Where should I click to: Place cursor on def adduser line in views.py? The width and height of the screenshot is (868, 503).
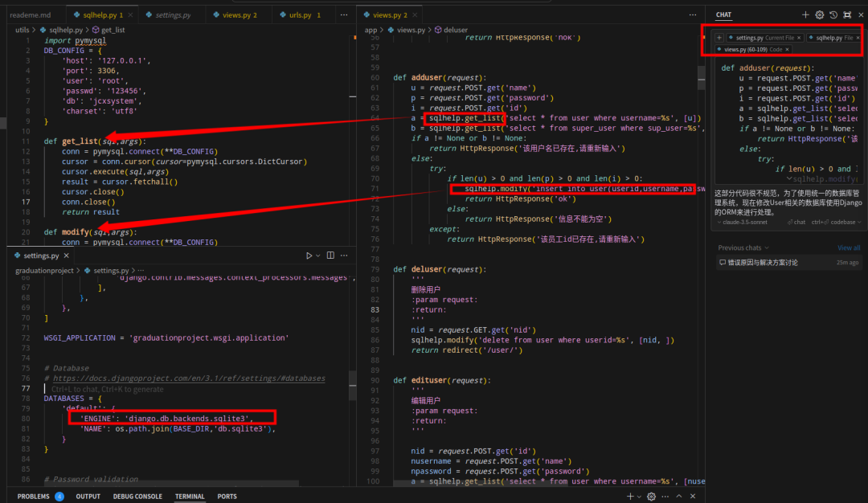(440, 77)
